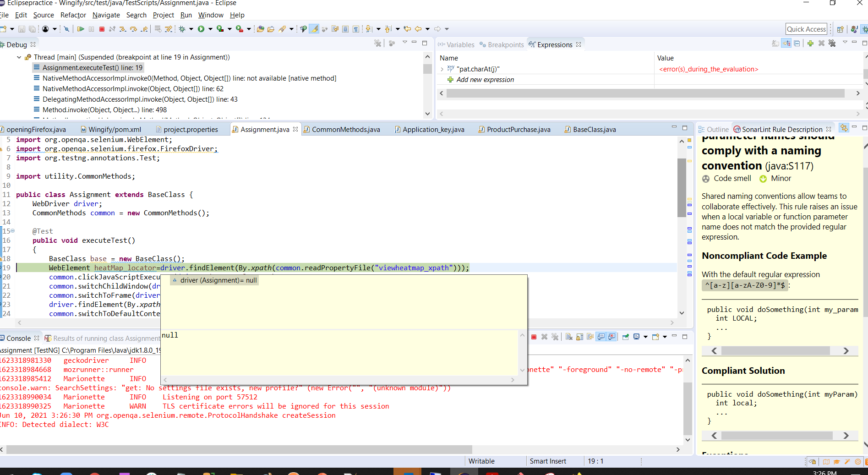Click the Debug bug launch icon

[182, 29]
